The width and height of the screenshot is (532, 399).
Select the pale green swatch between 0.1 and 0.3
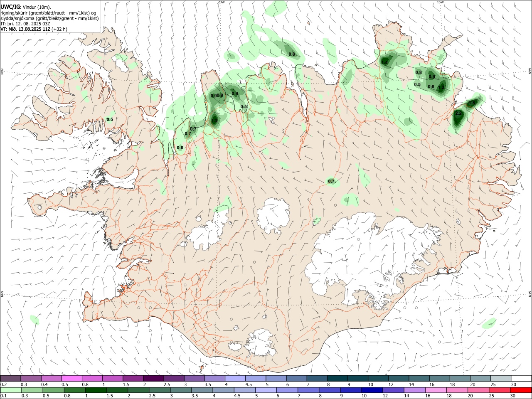click(x=11, y=390)
